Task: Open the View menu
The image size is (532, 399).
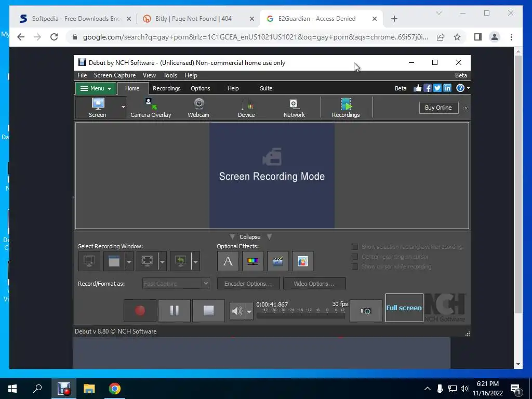Action: 149,75
